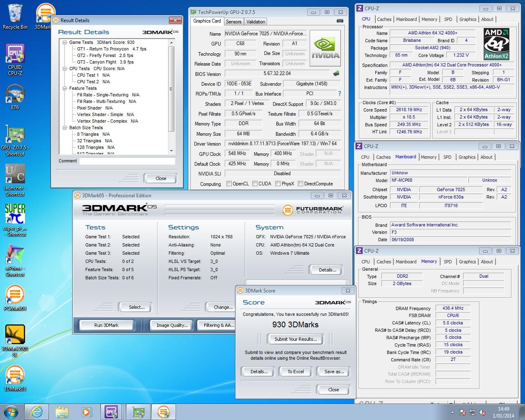The image size is (525, 420).
Task: Select GT2 - Firefly Forest row
Action: [x=105, y=55]
